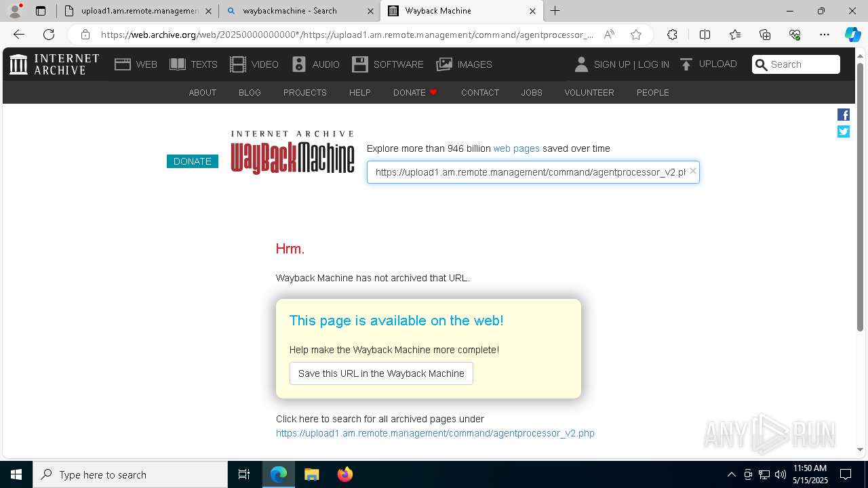The height and width of the screenshot is (488, 868).
Task: Open the Collections icon
Action: 765,35
